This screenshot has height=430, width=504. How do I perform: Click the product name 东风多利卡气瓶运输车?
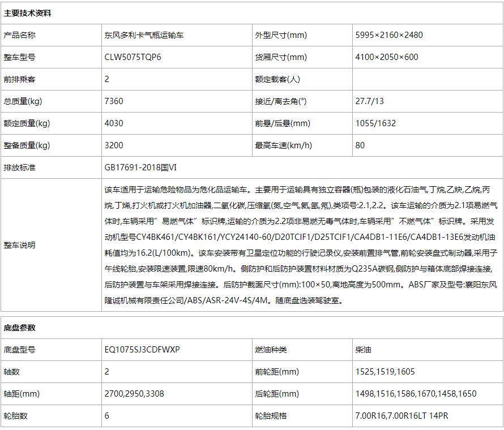coord(144,35)
